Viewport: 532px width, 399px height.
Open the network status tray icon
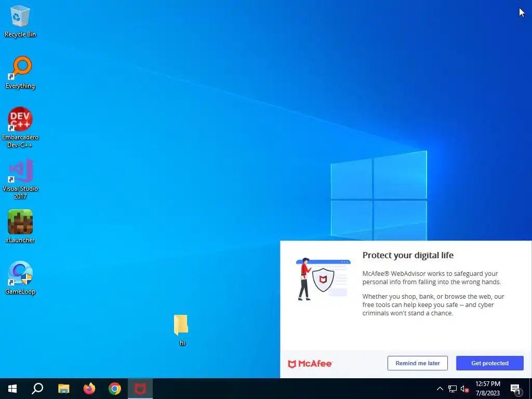[453, 389]
